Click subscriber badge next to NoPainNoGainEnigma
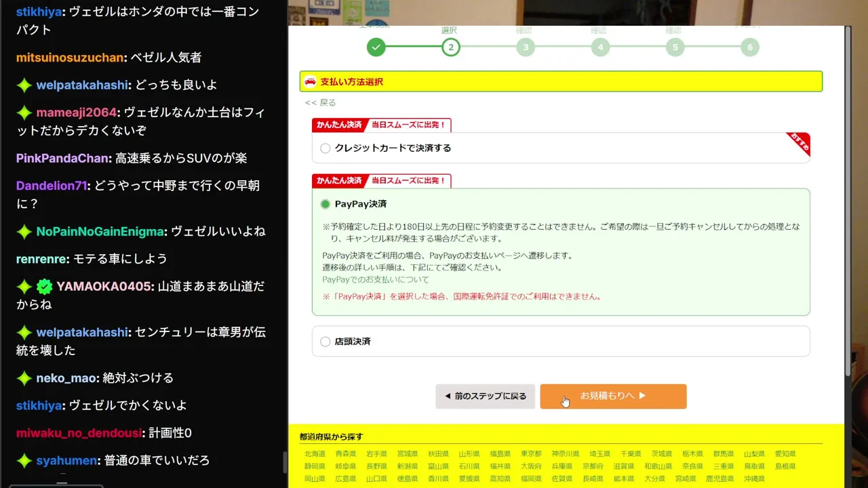868x488 pixels. [x=24, y=232]
